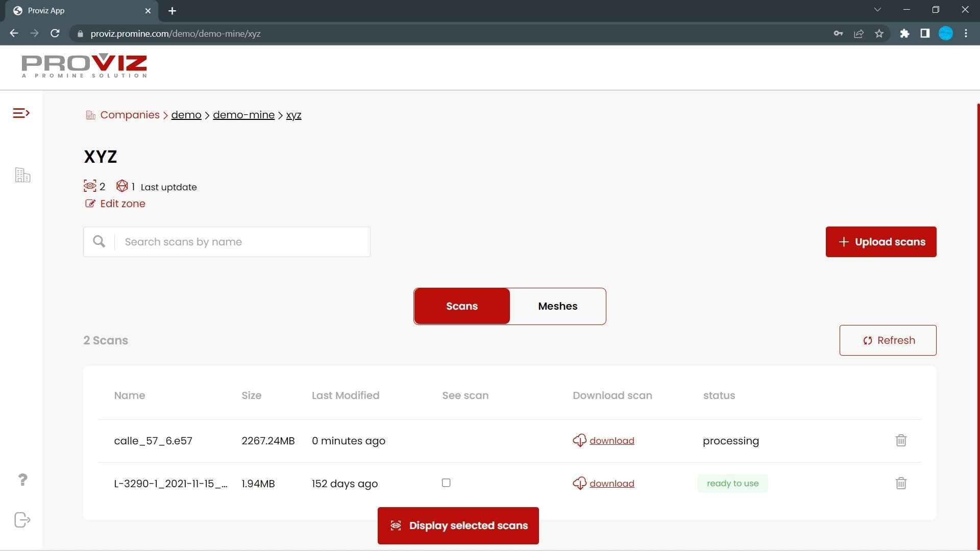
Task: Click the mesh/3D object count icon showing 1
Action: tap(121, 186)
